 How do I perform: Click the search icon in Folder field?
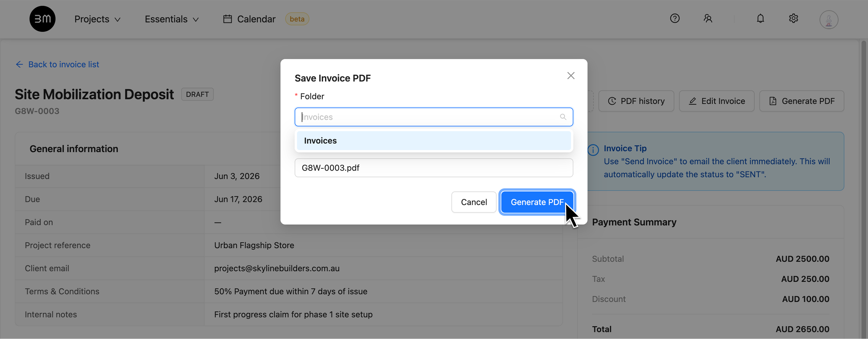tap(563, 117)
